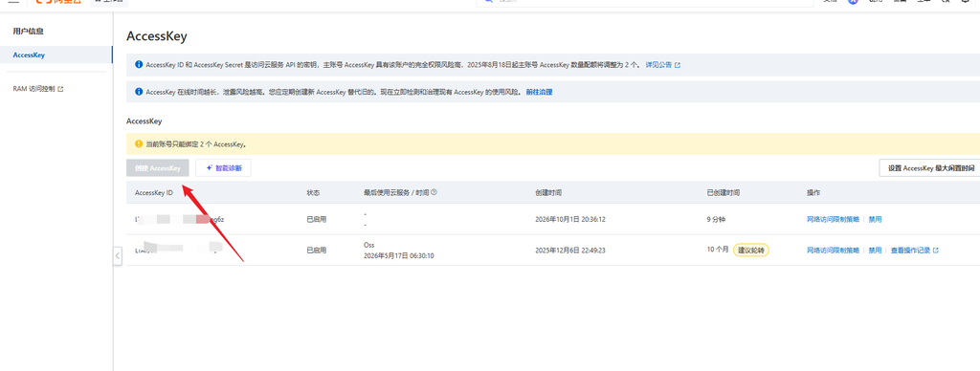Viewport: 980px width, 371px height.
Task: Click the 操作 column header
Action: pos(813,193)
